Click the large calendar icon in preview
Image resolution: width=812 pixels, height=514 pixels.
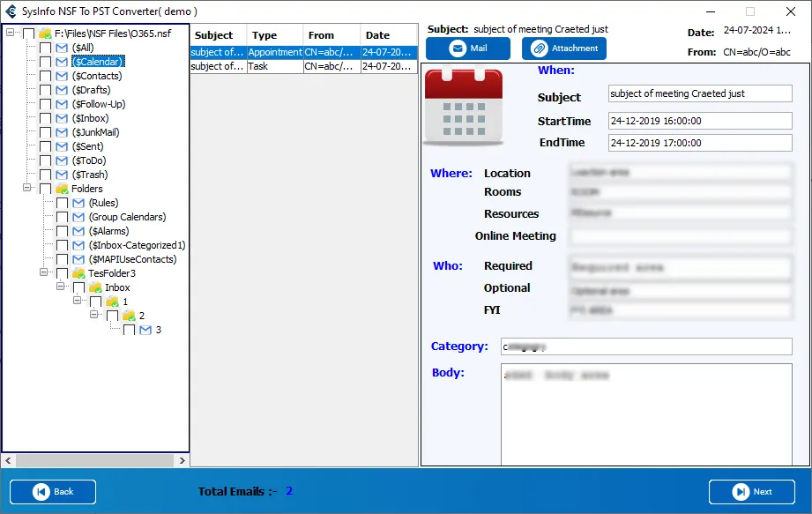point(464,108)
